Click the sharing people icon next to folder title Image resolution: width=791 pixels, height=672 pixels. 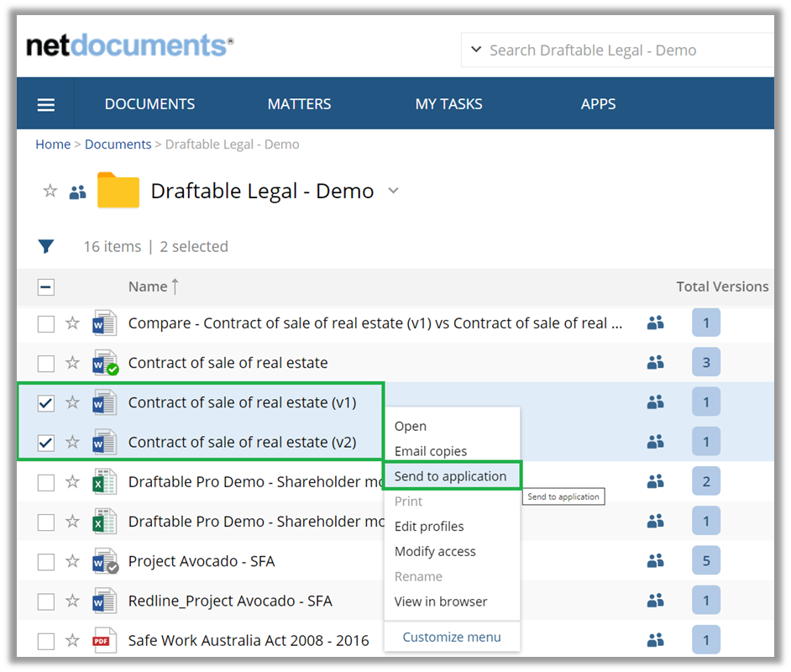click(x=77, y=192)
